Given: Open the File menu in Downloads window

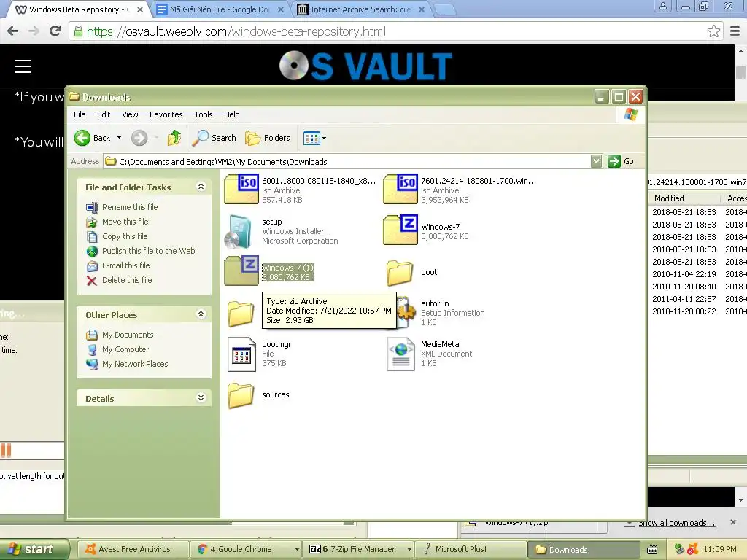Looking at the screenshot, I should point(80,114).
